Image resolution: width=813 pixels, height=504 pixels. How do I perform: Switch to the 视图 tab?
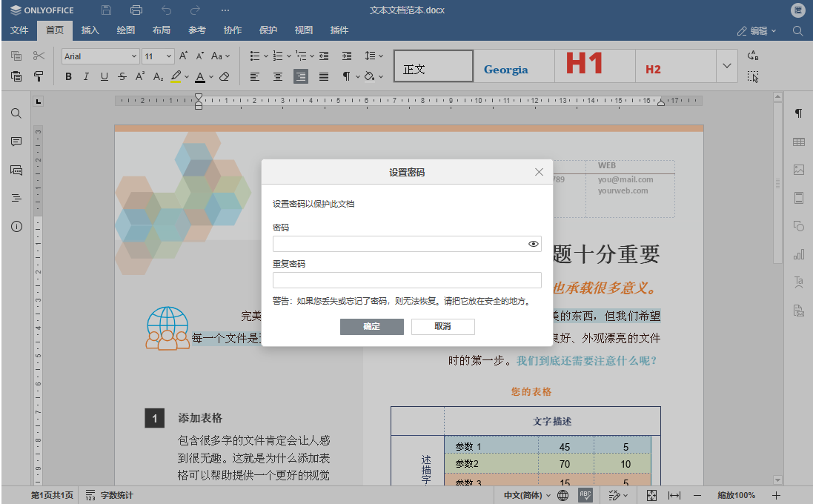pyautogui.click(x=304, y=30)
